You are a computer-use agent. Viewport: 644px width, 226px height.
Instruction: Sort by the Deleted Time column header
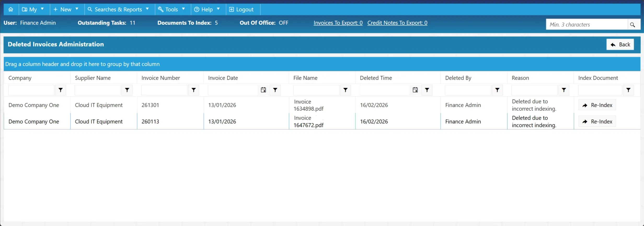(376, 78)
